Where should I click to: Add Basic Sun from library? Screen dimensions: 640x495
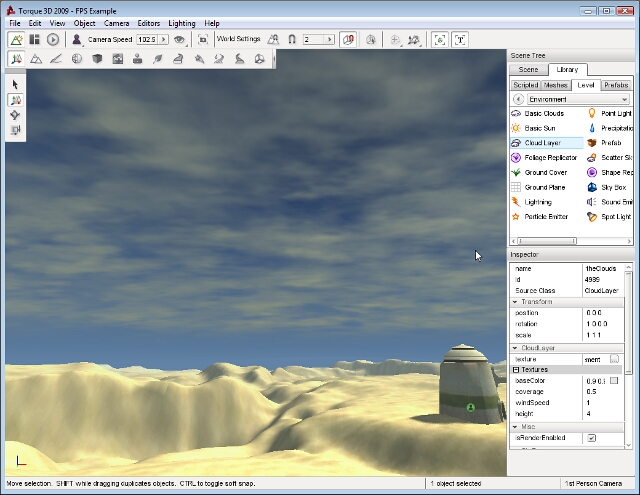pos(540,128)
